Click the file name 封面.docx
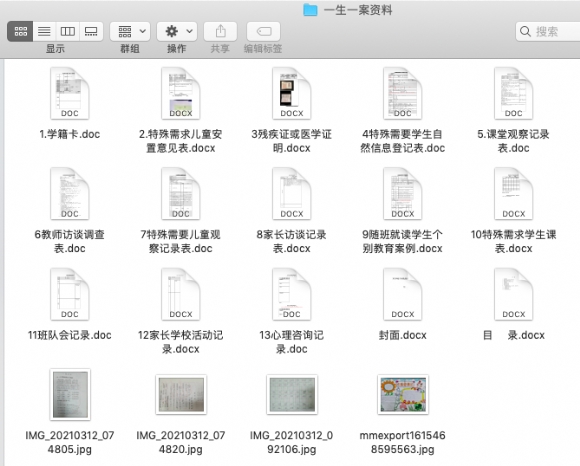The image size is (580, 466). tap(402, 335)
